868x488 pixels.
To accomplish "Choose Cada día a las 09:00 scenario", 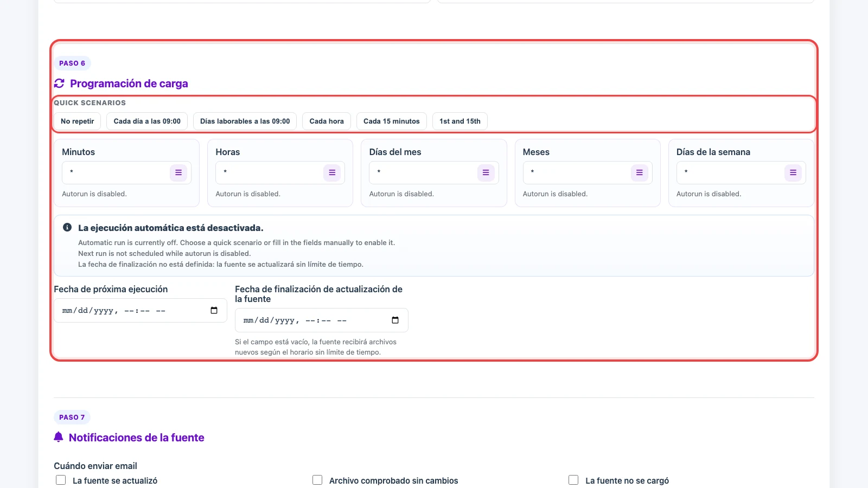I will (x=147, y=121).
